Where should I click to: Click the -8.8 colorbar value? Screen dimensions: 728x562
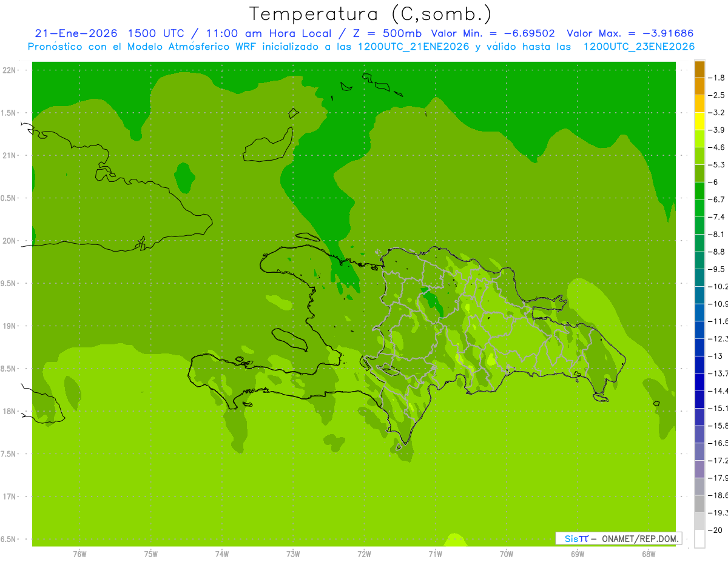(x=717, y=252)
